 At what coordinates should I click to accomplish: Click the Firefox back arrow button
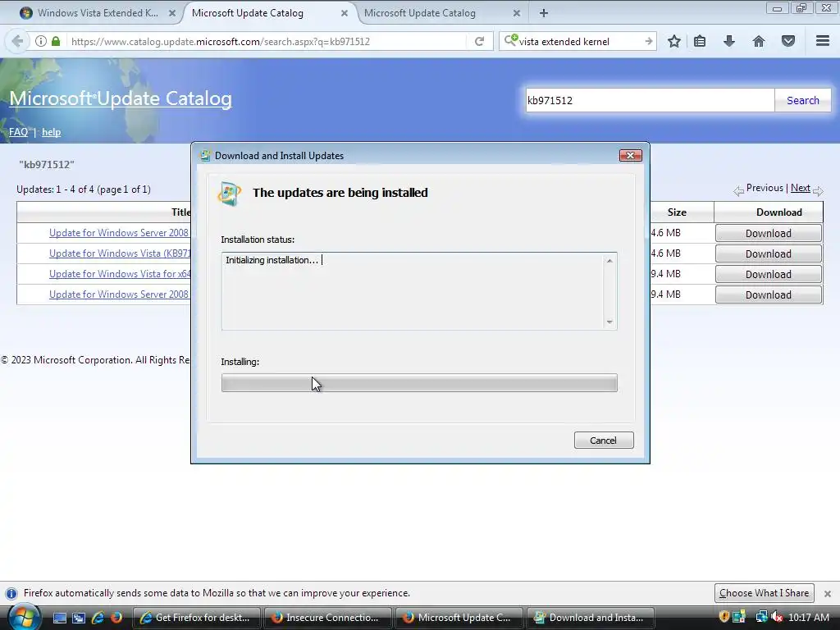[x=17, y=41]
